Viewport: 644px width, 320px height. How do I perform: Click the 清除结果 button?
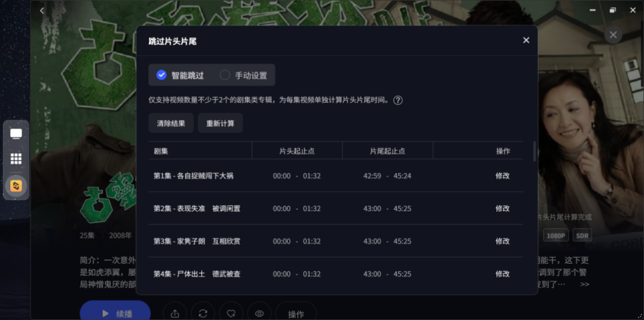click(171, 123)
